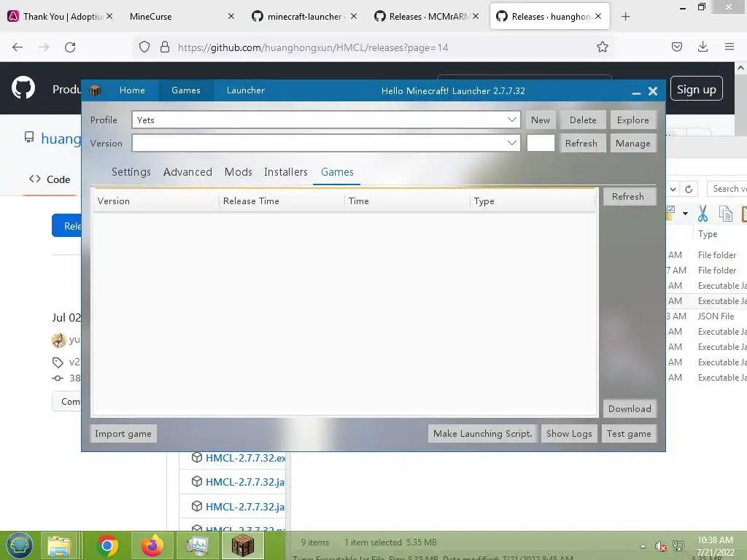Click the Manage button

click(x=632, y=144)
